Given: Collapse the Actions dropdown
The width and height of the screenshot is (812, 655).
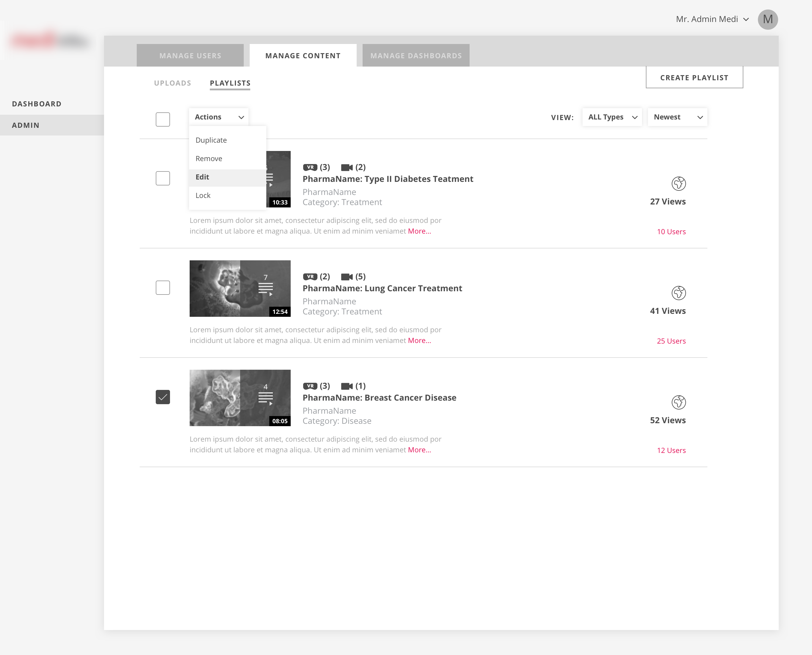Looking at the screenshot, I should pos(218,117).
